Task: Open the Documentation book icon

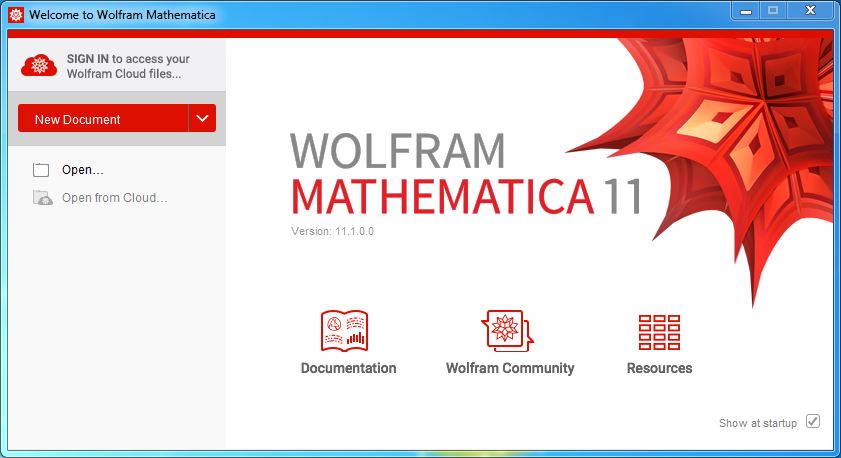Action: click(x=345, y=330)
